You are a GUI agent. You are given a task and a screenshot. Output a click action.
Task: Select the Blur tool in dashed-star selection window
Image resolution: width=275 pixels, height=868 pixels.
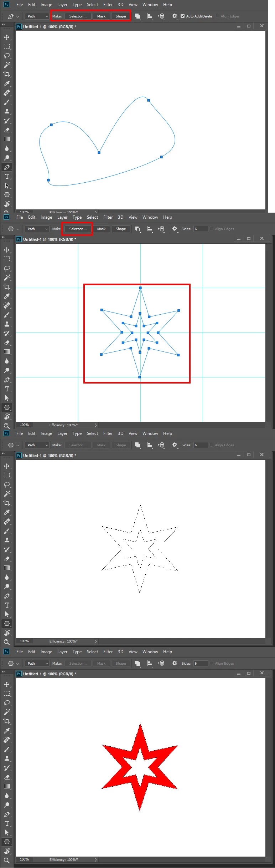[7, 577]
